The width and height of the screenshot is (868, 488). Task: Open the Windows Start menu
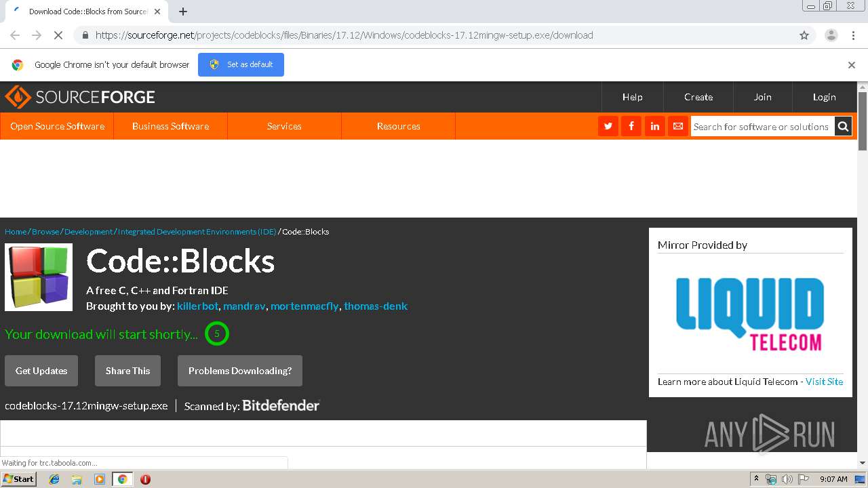(19, 479)
